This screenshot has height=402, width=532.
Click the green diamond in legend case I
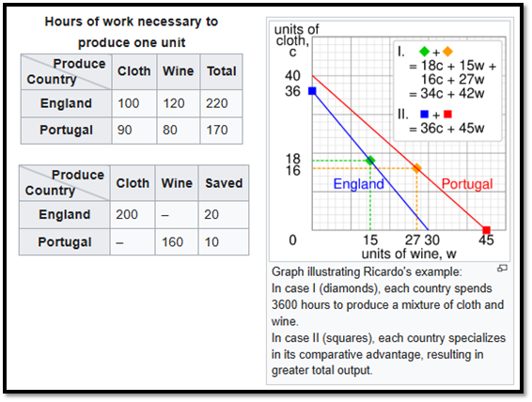click(x=424, y=52)
